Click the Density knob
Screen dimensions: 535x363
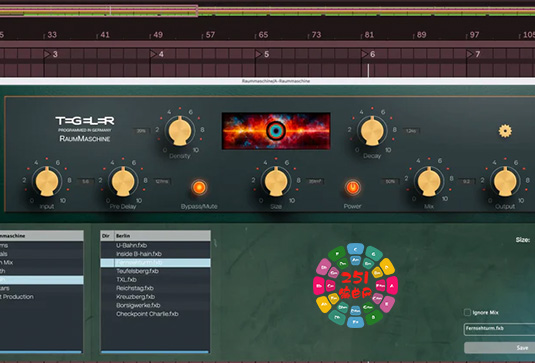click(180, 131)
